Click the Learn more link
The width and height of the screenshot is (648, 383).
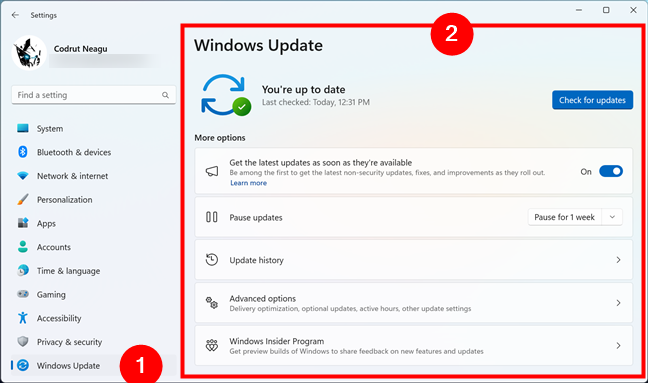(x=248, y=183)
